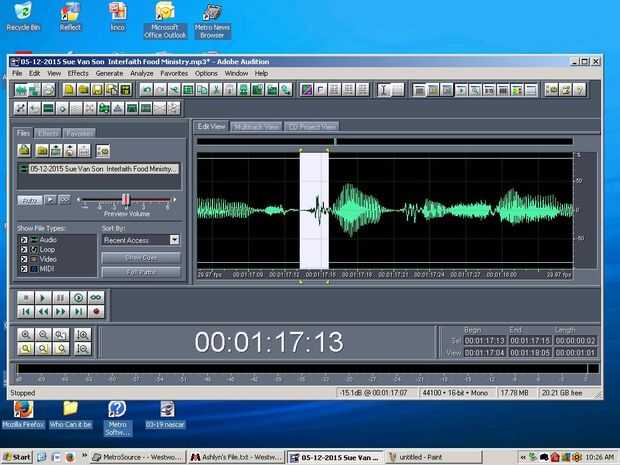The height and width of the screenshot is (465, 620).
Task: Fast forward using the double right arrow button
Action: pyautogui.click(x=60, y=312)
